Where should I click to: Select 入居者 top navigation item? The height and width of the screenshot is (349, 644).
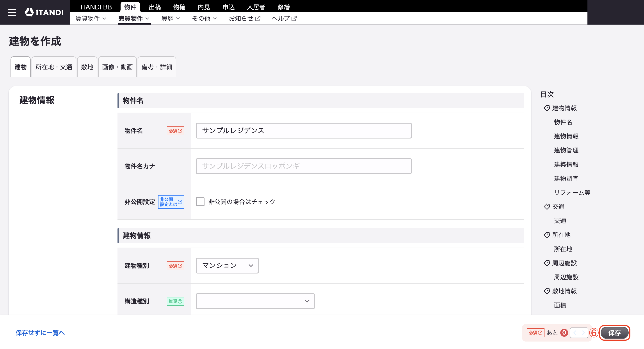[x=256, y=7]
